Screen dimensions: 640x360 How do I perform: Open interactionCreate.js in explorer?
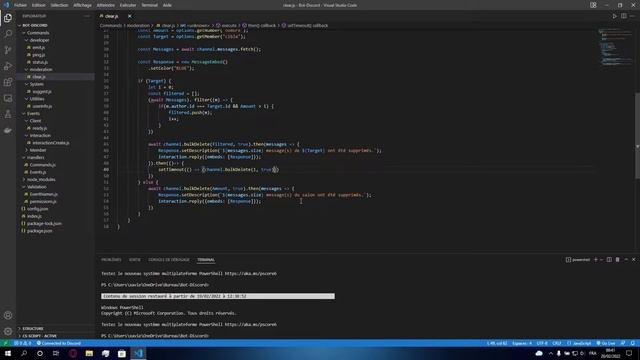pos(51,143)
